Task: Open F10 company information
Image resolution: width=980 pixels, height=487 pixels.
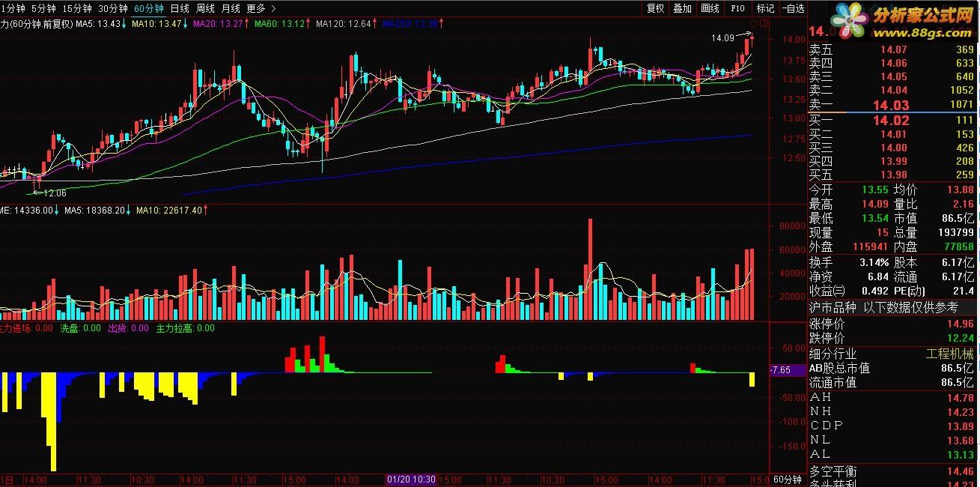Action: (x=737, y=8)
